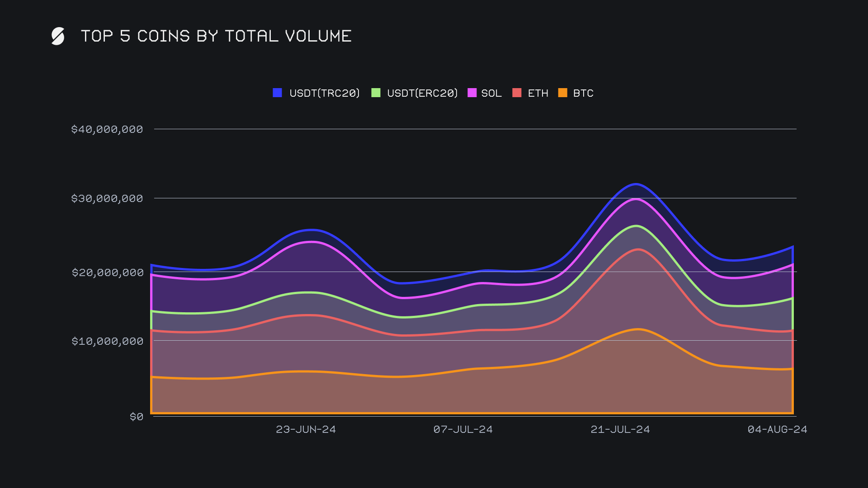Viewport: 868px width, 488px height.
Task: Click the orange BTC legend swatch
Action: pos(562,93)
